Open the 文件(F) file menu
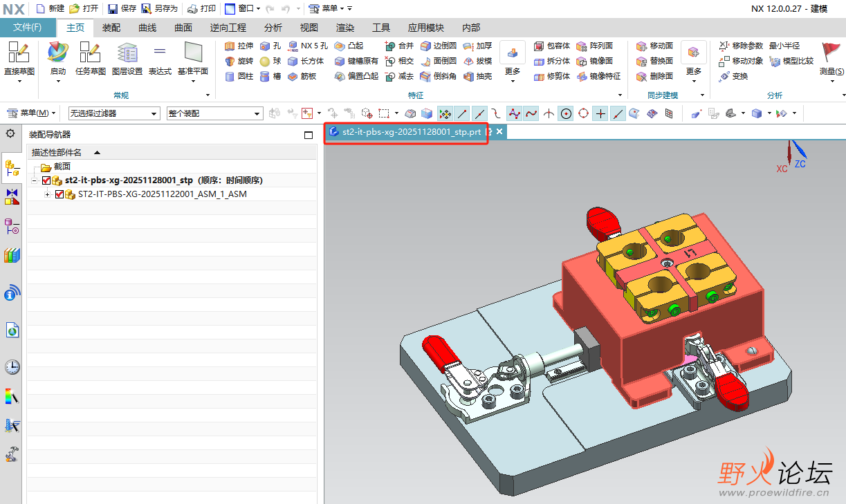This screenshot has width=846, height=504. tap(28, 28)
